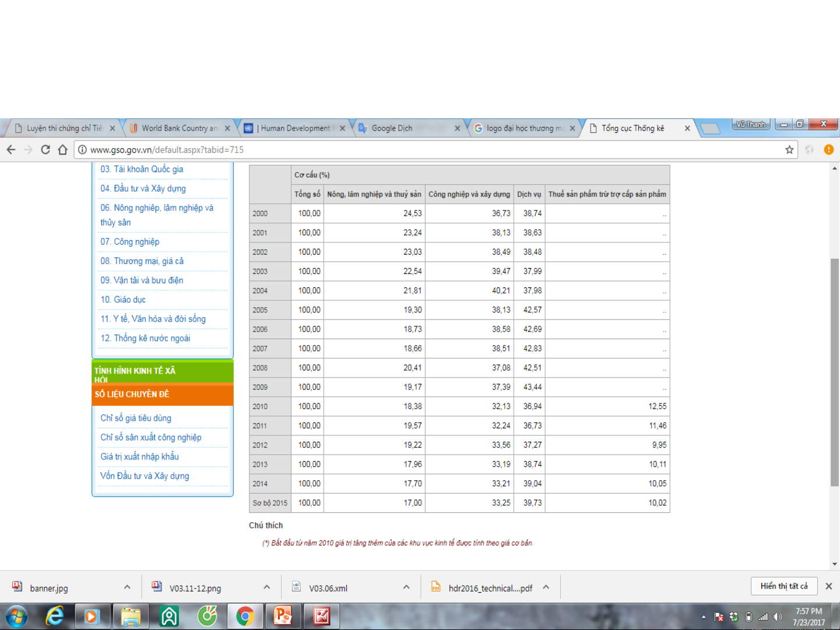Open Windows Explorer folder in taskbar
This screenshot has width=840, height=630.
tap(131, 616)
